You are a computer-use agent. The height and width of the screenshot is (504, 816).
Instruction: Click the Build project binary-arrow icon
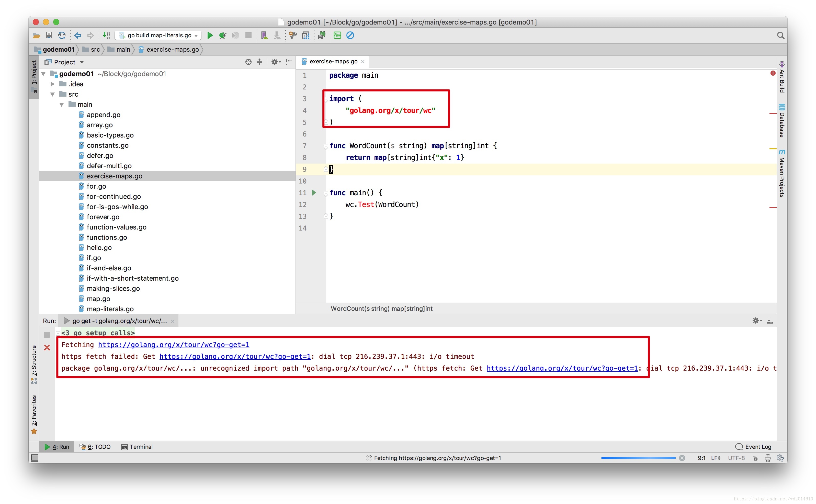106,35
